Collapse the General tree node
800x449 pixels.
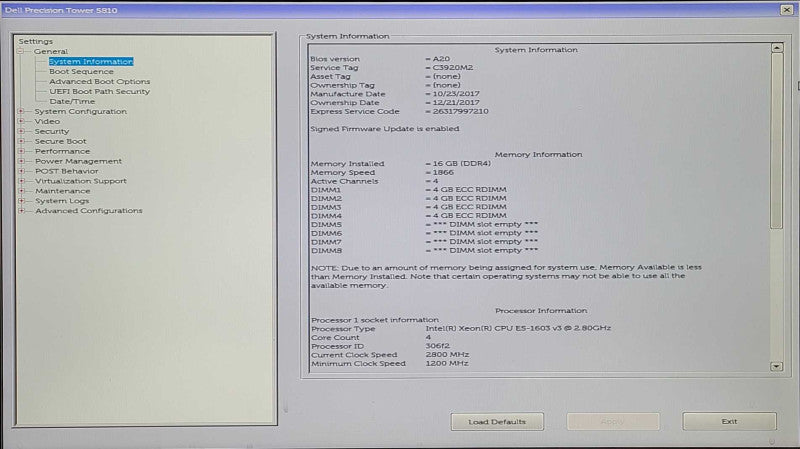click(21, 52)
